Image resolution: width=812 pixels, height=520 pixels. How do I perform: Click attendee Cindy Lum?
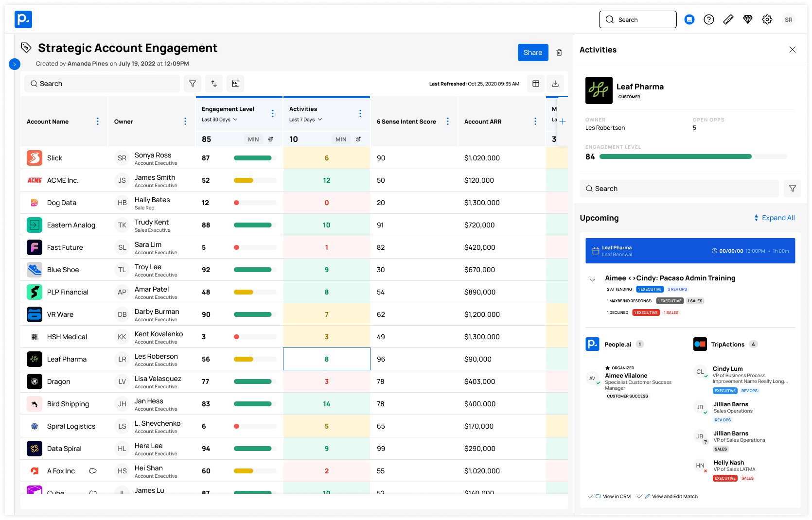pyautogui.click(x=727, y=369)
